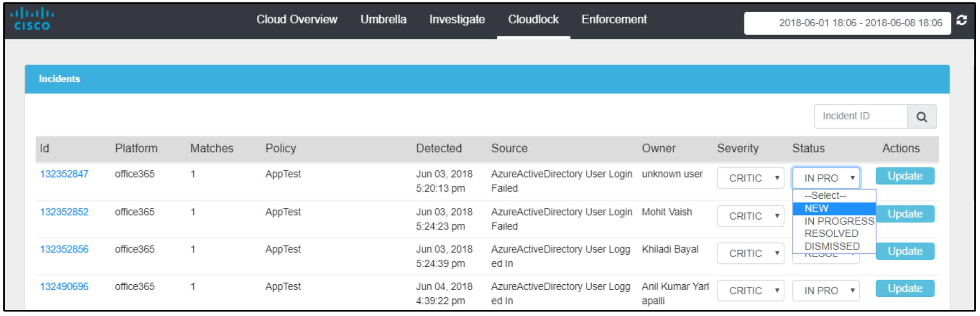
Task: Choose --Select-- in status list
Action: point(834,196)
